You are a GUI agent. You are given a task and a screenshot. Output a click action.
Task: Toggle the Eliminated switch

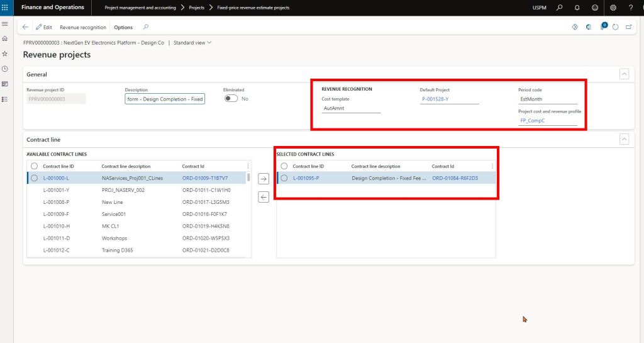(231, 99)
